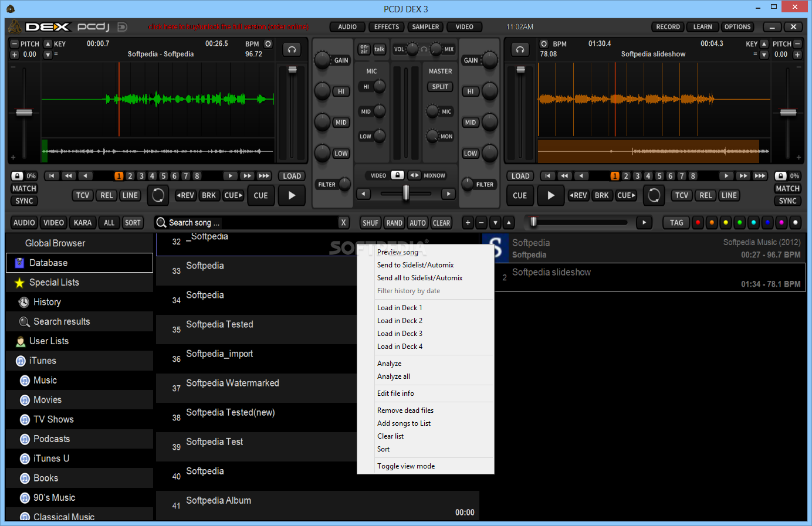Click the RECORD button
Viewport: 812px width, 526px height.
[668, 27]
